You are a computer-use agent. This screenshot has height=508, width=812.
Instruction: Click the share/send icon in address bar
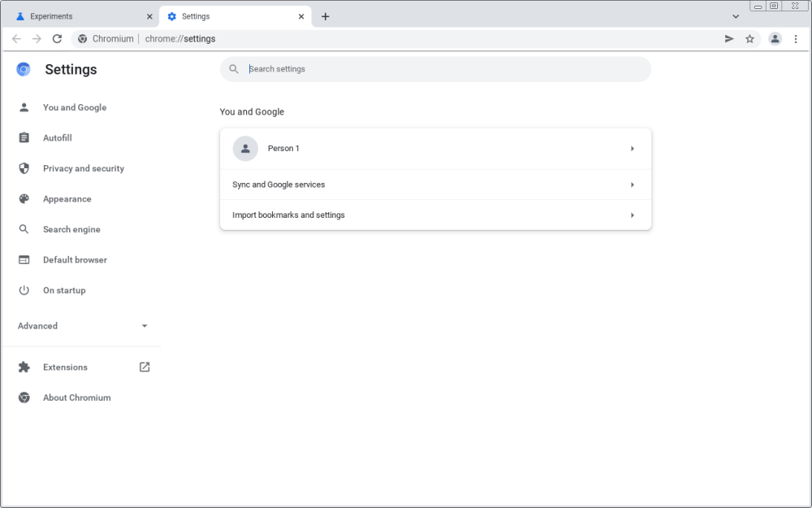(729, 39)
